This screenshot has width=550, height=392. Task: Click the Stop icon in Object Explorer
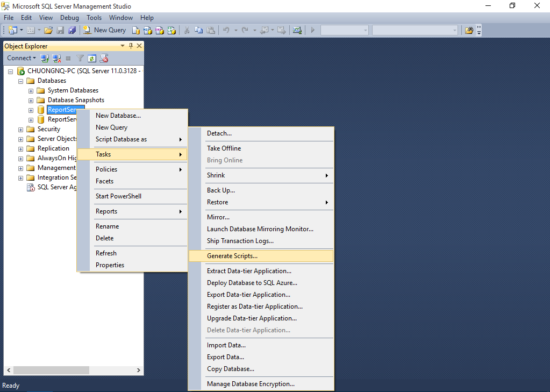68,58
